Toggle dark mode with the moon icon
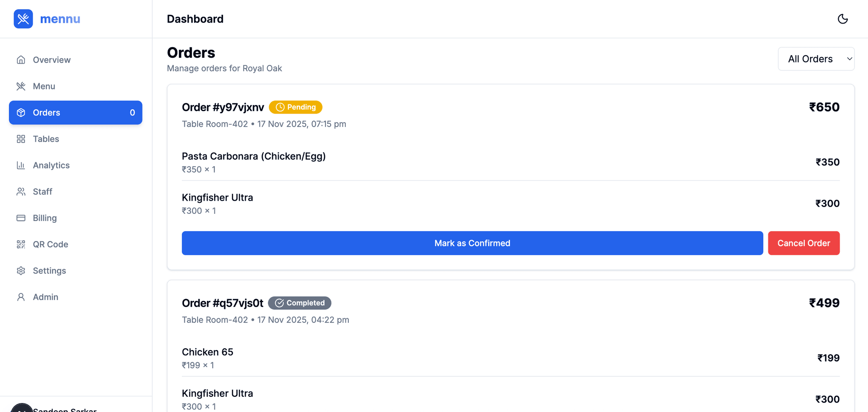The width and height of the screenshot is (868, 412). (x=843, y=19)
